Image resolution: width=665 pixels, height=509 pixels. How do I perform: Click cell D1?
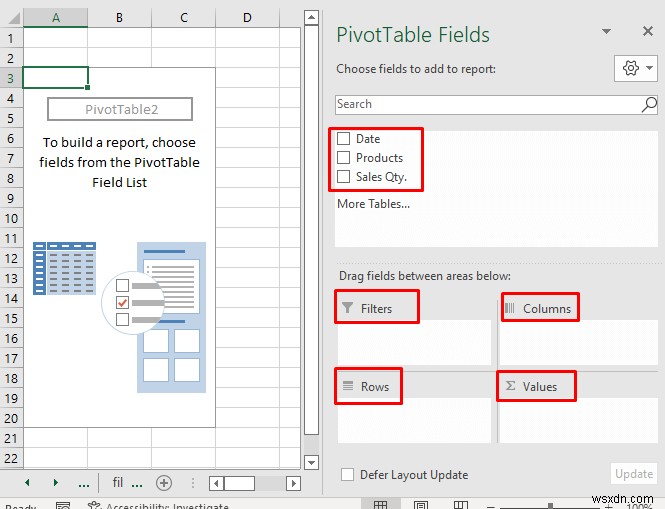pos(247,38)
